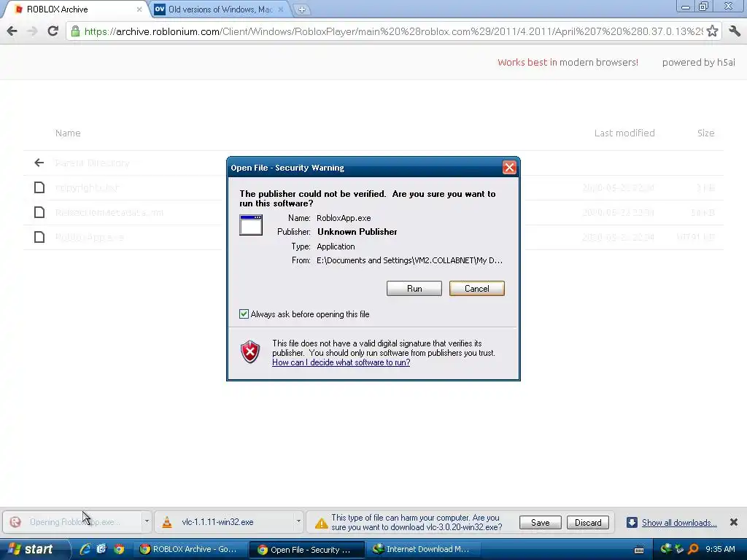This screenshot has height=560, width=747.
Task: Expand options for vlc-1.1.11-win32.exe download
Action: pos(298,522)
